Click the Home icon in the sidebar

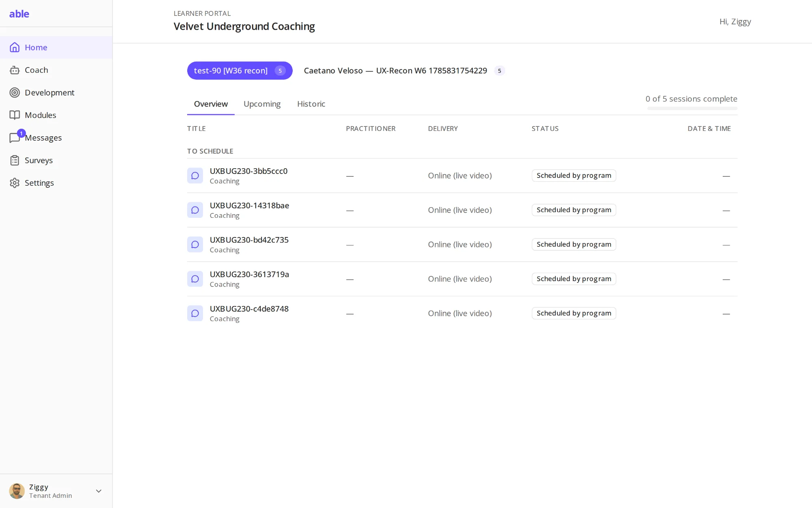click(x=15, y=48)
